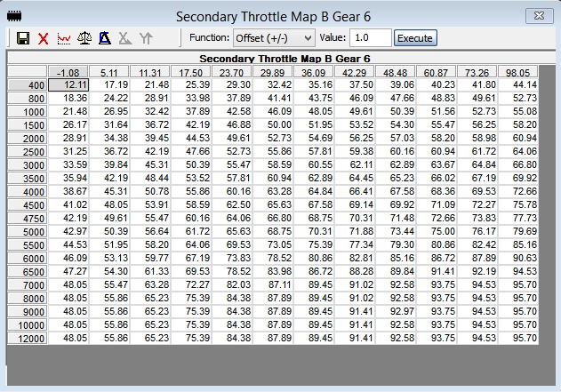Click the Value input field
Screen dimensions: 561x392
[x=369, y=38]
